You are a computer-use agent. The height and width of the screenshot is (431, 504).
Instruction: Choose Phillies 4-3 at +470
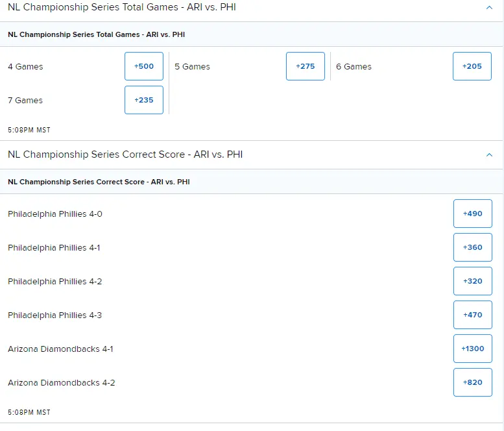pos(472,315)
